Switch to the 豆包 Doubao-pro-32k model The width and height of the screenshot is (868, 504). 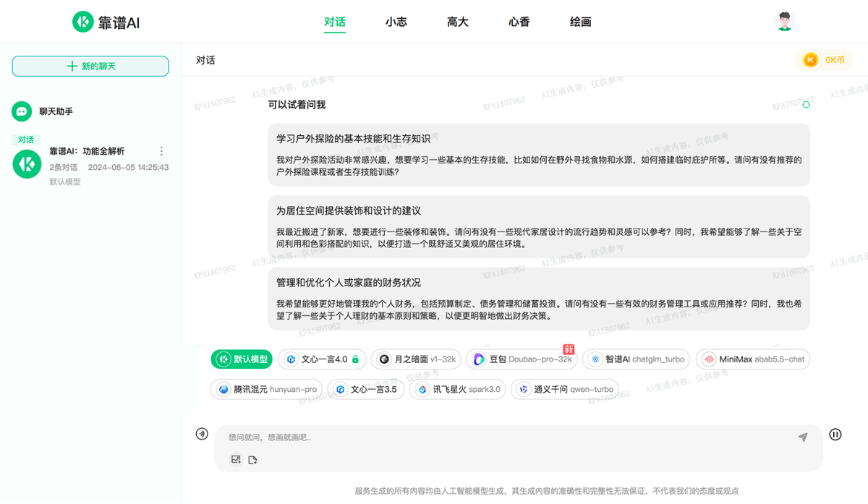pyautogui.click(x=521, y=359)
